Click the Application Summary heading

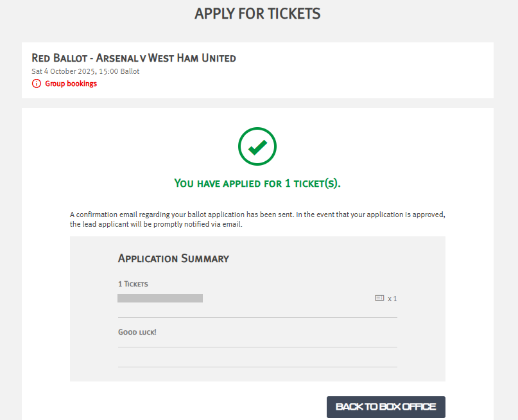[x=173, y=258]
